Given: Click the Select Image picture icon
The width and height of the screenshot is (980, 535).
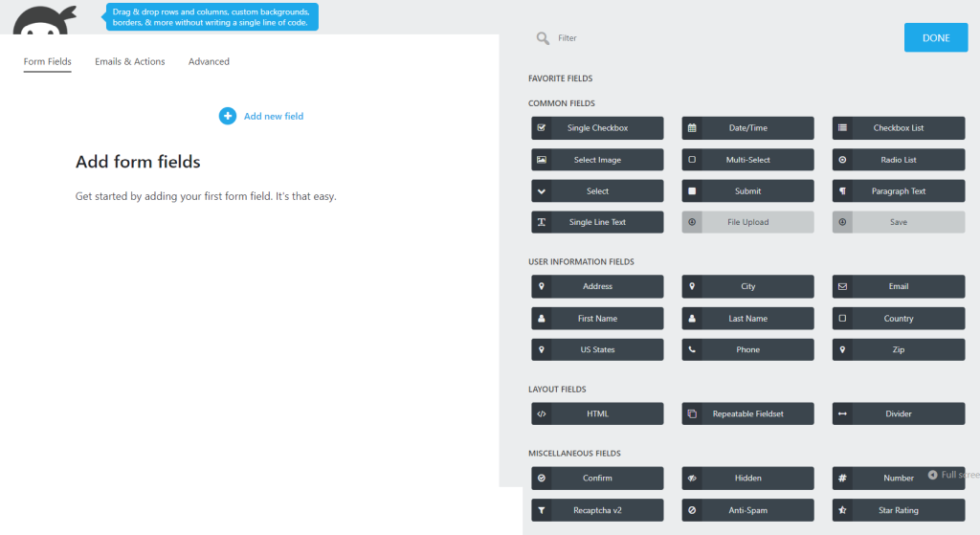Looking at the screenshot, I should coord(542,160).
